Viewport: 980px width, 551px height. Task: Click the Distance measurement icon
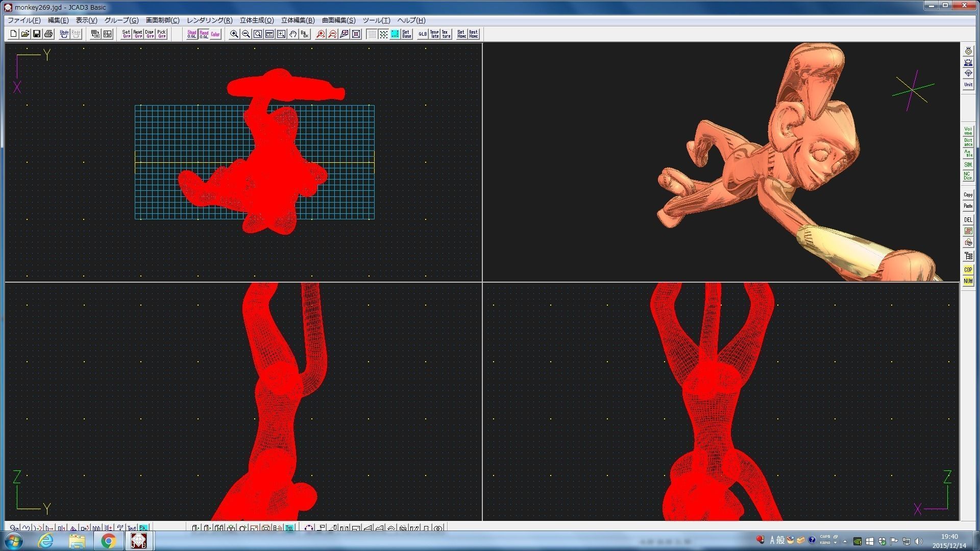click(x=968, y=142)
